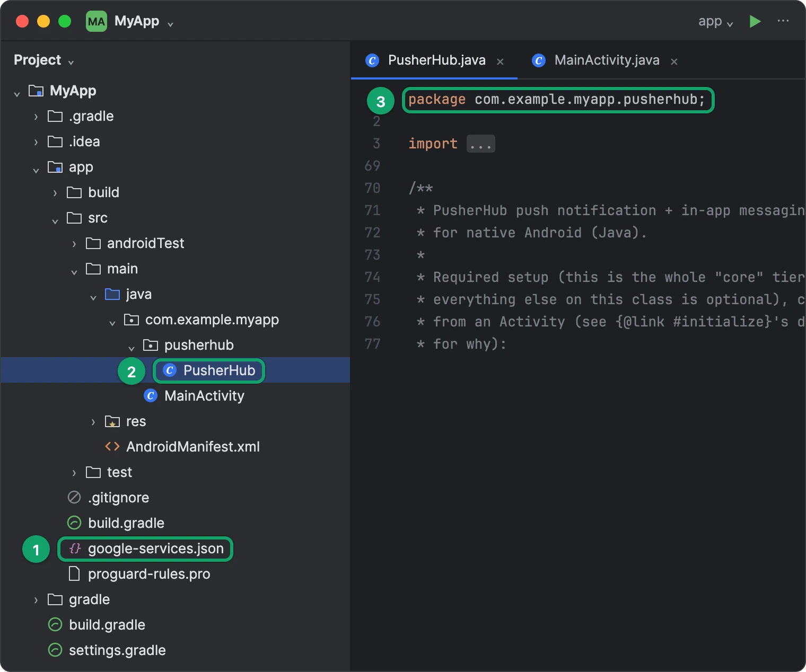Collapse the MyApp root folder
The height and width of the screenshot is (672, 806).
click(17, 94)
